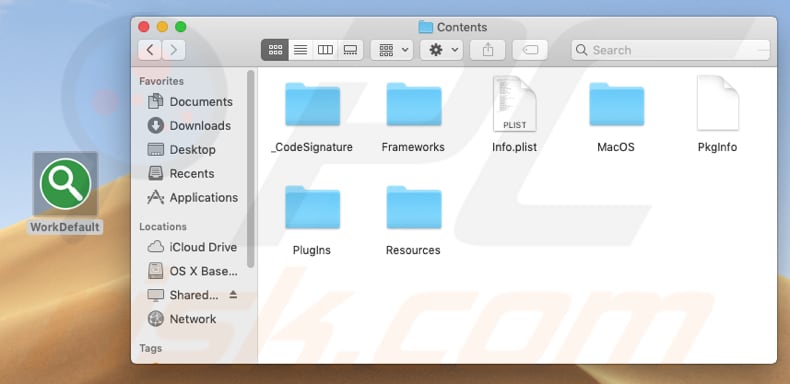Image resolution: width=790 pixels, height=384 pixels.
Task: Open the group-by arrangement dropdown
Action: tap(392, 50)
